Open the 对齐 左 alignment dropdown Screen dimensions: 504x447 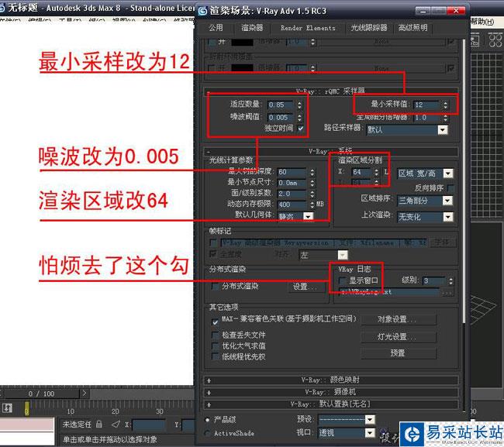[x=323, y=256]
